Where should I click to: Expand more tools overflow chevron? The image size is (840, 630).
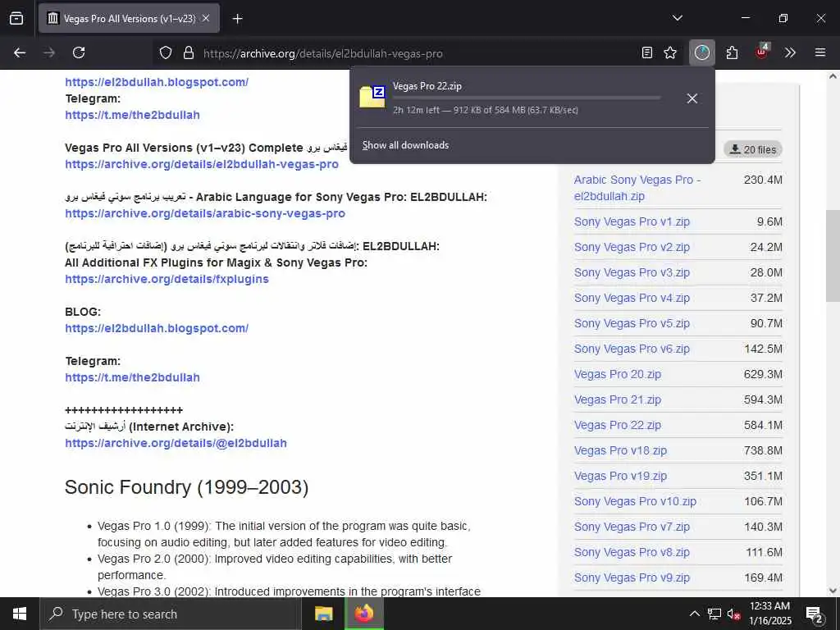(790, 52)
